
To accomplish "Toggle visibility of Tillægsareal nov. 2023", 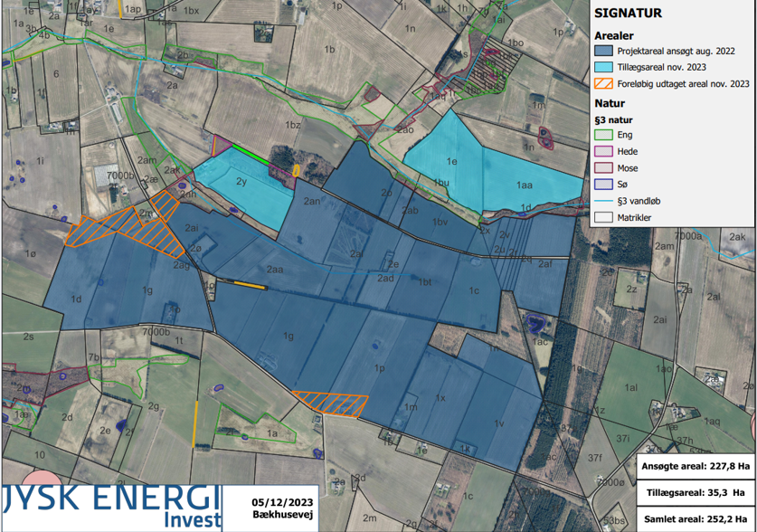I will pos(603,65).
